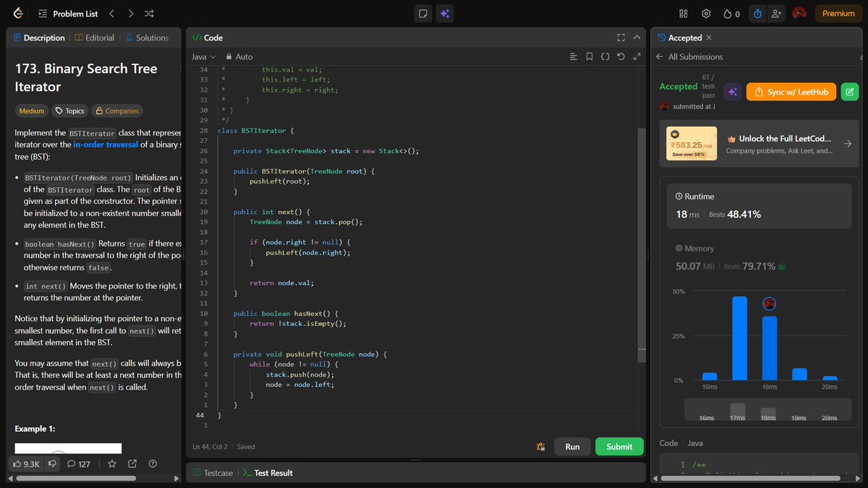Click the LeetCode logo icon
The image size is (868, 488).
(18, 13)
